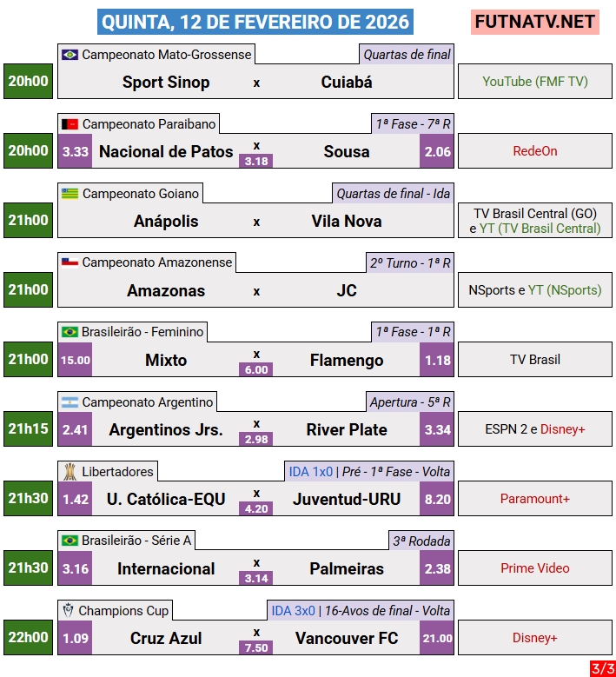The height and width of the screenshot is (677, 616).
Task: Click the Mato Grosso flag icon
Action: point(70,55)
